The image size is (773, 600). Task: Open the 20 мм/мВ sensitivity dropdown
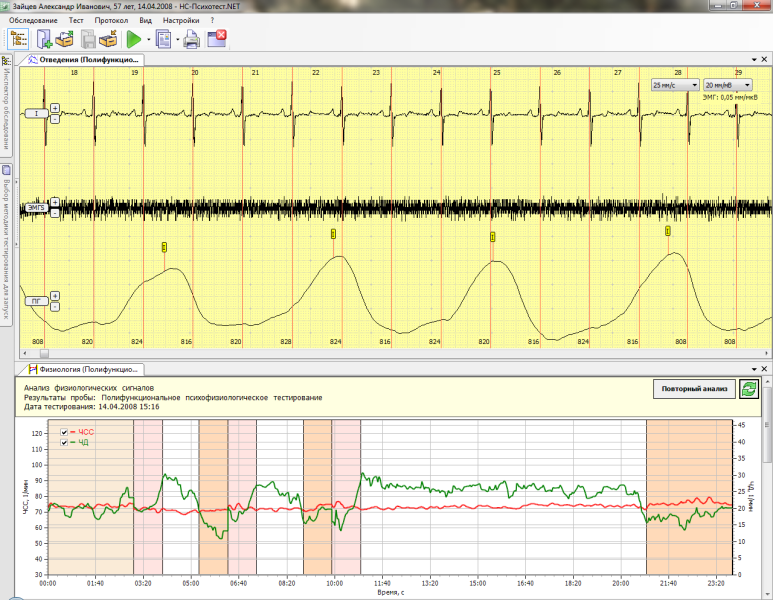(x=727, y=86)
